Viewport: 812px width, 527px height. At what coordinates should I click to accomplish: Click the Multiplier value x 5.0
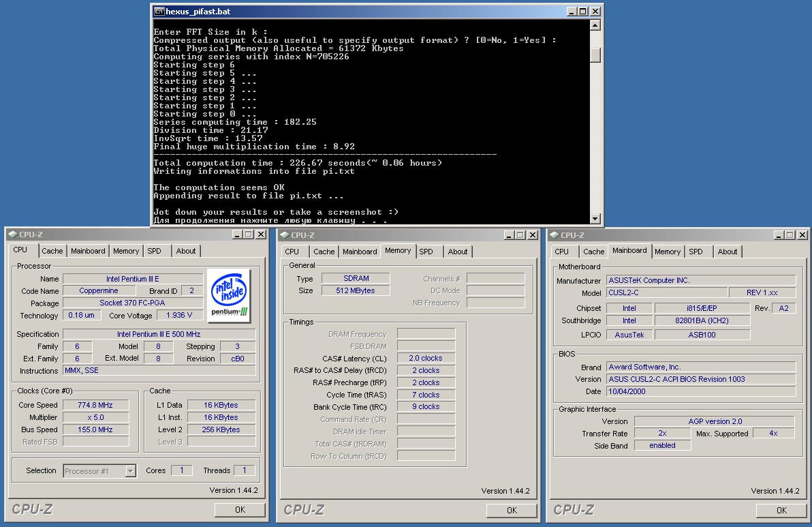pyautogui.click(x=95, y=418)
